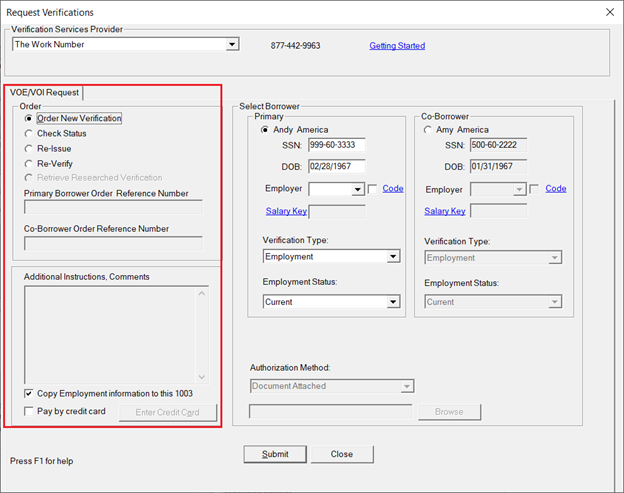Switch to the VOE/VOI Request tab
This screenshot has height=493, width=624.
click(44, 92)
